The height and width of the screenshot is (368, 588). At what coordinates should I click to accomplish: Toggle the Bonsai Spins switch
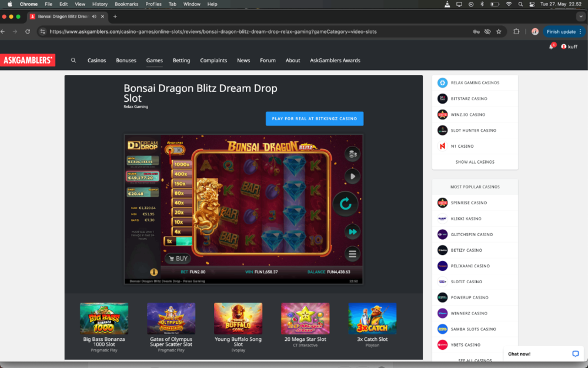(175, 150)
